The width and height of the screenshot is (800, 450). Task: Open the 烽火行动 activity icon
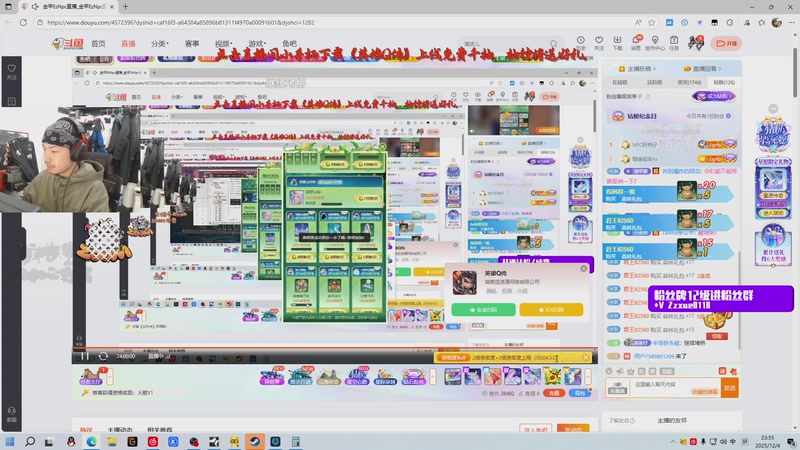click(301, 377)
